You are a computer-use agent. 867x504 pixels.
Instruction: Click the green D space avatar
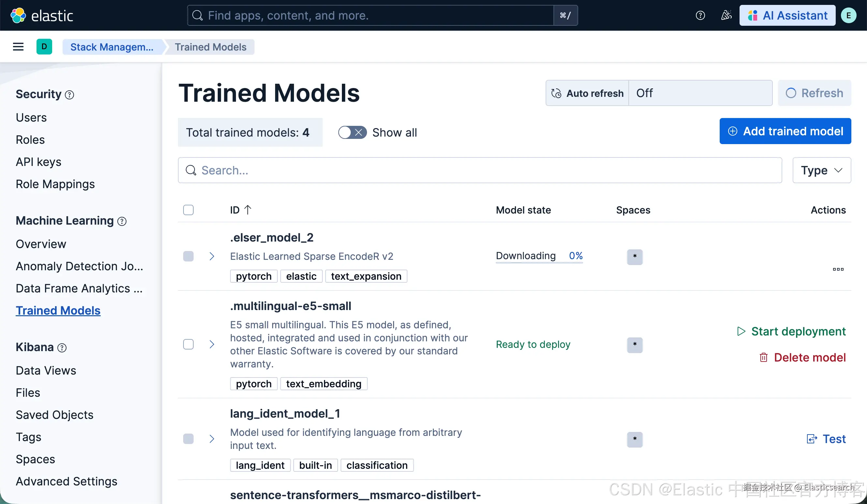(44, 47)
